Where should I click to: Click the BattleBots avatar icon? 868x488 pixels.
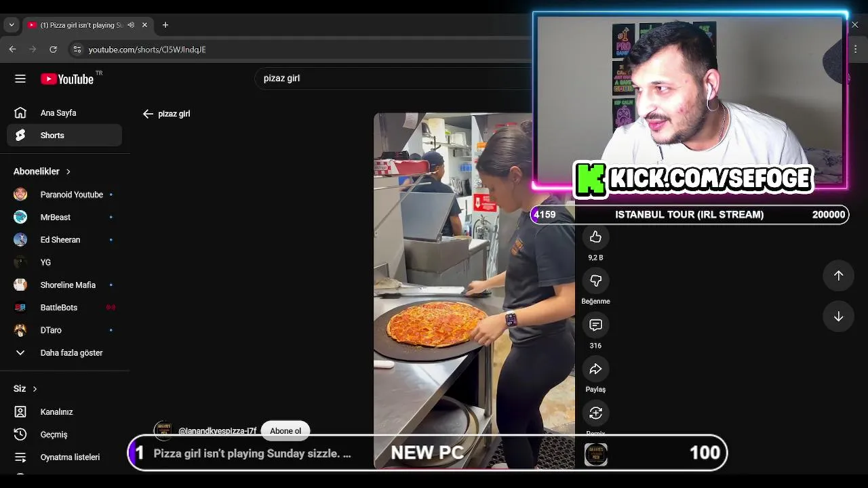click(x=20, y=308)
